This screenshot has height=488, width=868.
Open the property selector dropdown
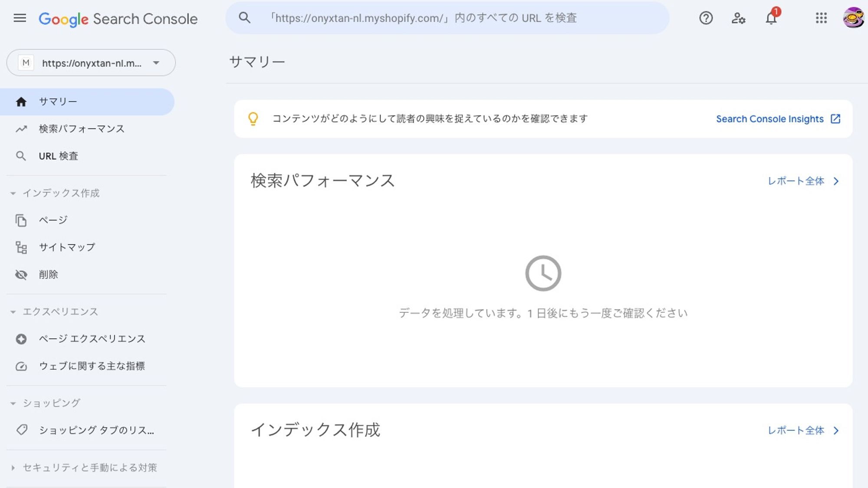click(x=91, y=63)
